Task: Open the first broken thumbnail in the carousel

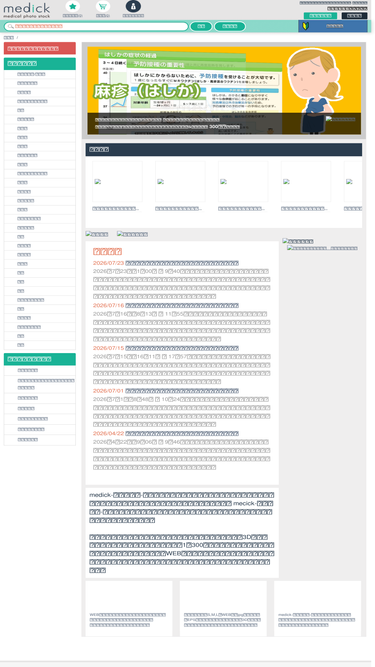Action: [117, 182]
